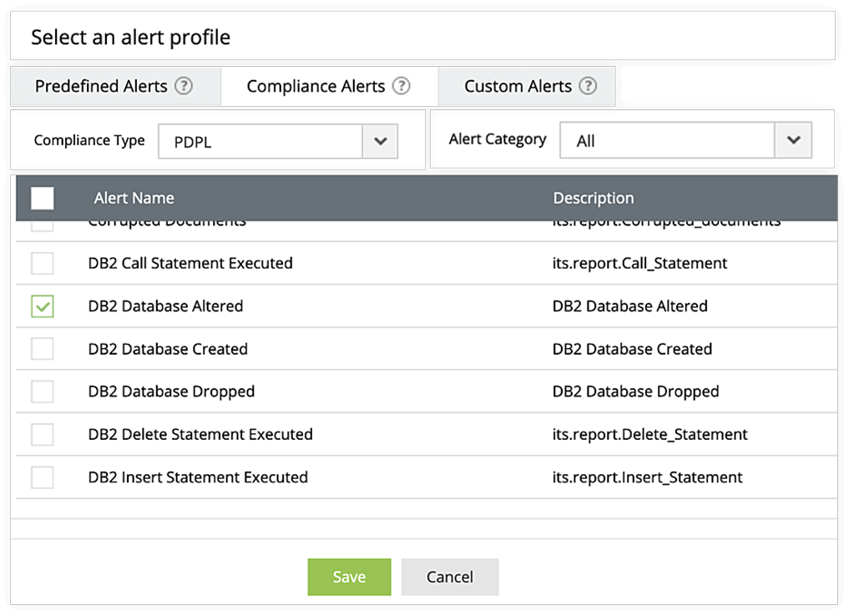Select DB2 Insert Statement Executed checkbox
This screenshot has height=616, width=849.
(43, 477)
